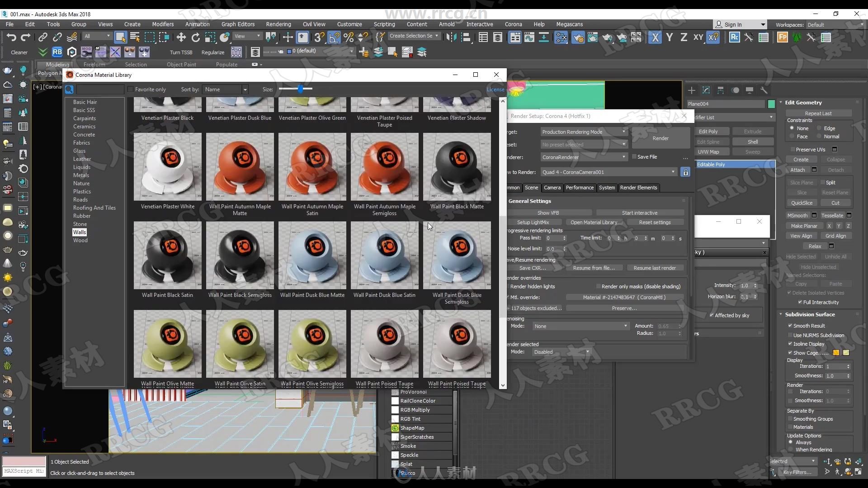Screen dimensions: 868x488
Task: Open Quad 4 - CoronaCamera001 view dropdown
Action: point(609,172)
